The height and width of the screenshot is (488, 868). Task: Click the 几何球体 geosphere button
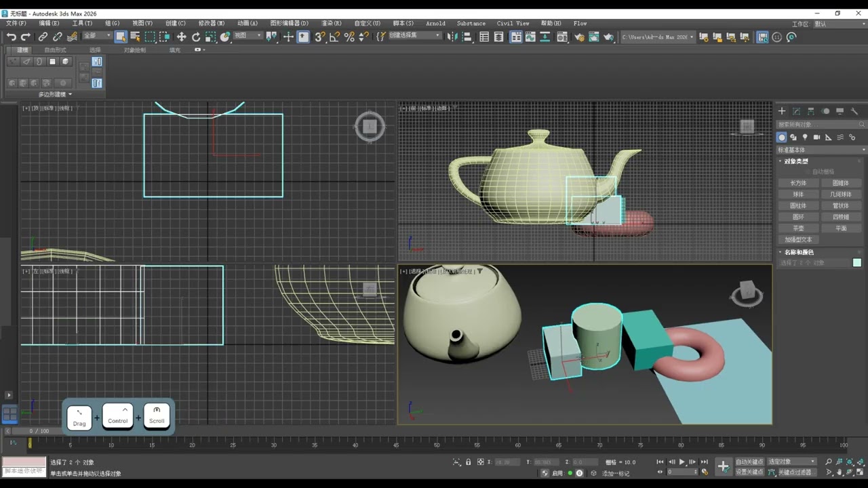pos(841,195)
